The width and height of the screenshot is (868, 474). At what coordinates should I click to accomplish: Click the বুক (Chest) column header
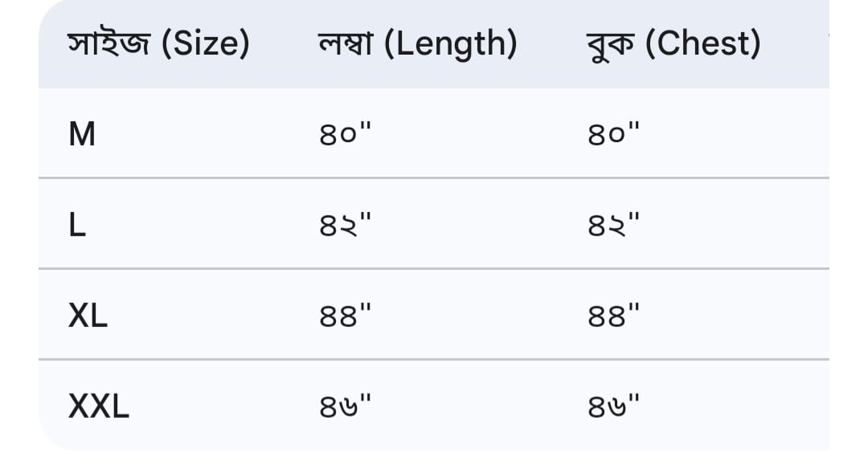click(x=674, y=43)
